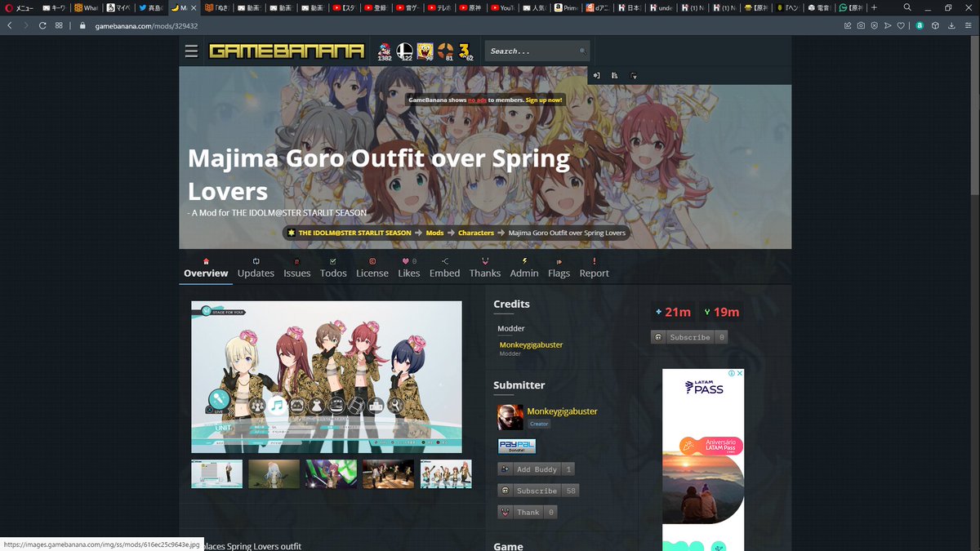This screenshot has width=980, height=551.
Task: Click the register icon beside login
Action: (x=614, y=75)
